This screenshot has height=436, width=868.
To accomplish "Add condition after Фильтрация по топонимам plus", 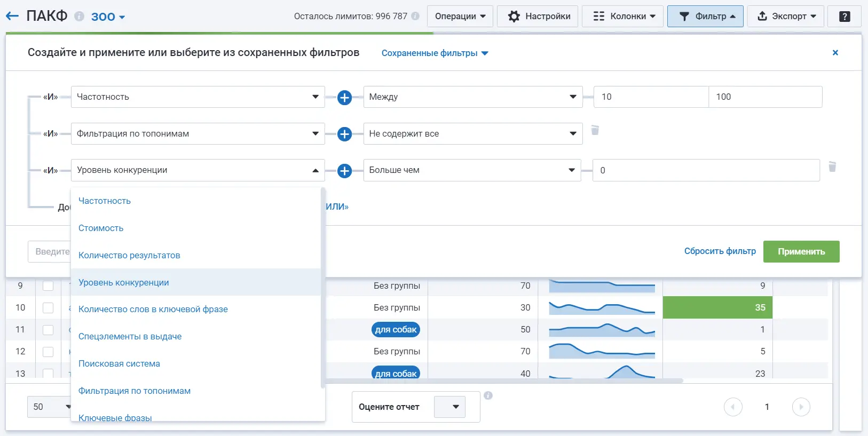I will pyautogui.click(x=345, y=134).
